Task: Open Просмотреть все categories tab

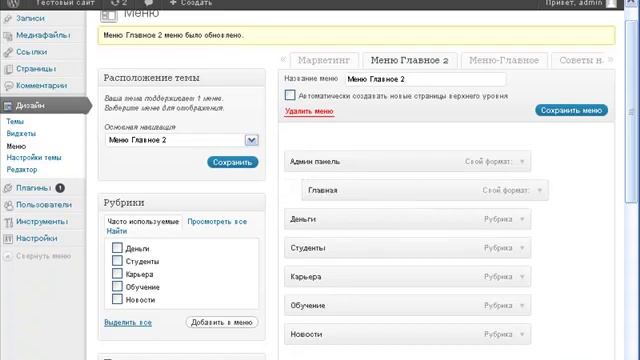Action: coord(217,222)
